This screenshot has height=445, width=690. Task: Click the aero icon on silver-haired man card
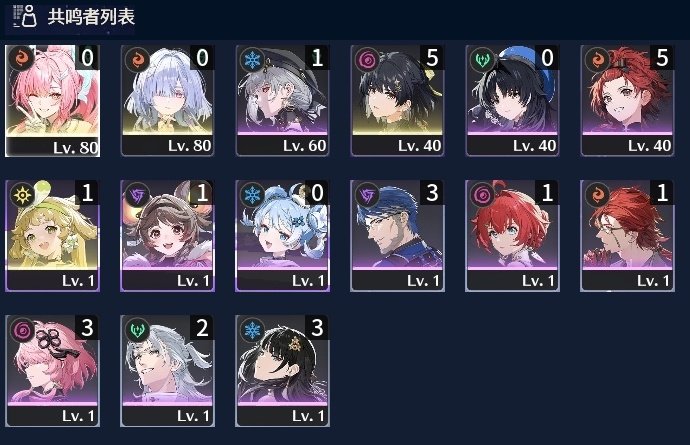[137, 330]
